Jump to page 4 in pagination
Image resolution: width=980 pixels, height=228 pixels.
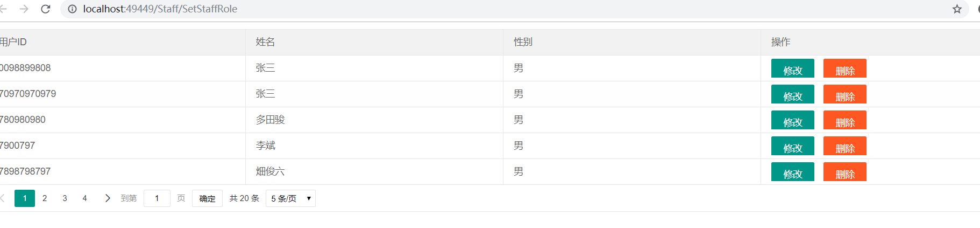84,198
